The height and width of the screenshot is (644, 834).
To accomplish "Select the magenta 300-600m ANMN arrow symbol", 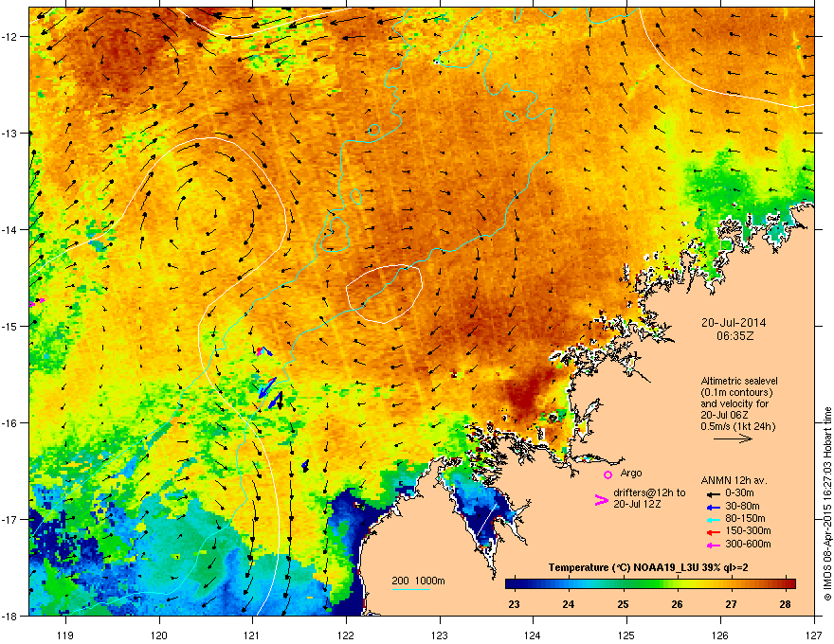I will pyautogui.click(x=714, y=545).
